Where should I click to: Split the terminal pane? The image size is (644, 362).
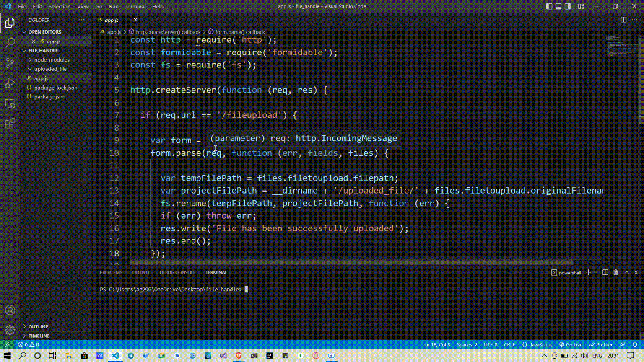[x=605, y=272]
